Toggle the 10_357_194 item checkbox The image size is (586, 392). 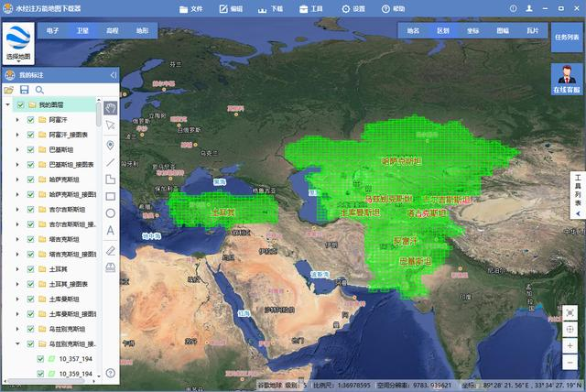point(40,359)
